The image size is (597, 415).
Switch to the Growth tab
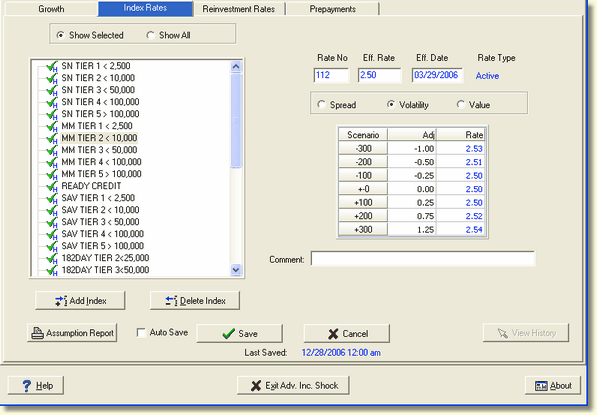pos(51,9)
